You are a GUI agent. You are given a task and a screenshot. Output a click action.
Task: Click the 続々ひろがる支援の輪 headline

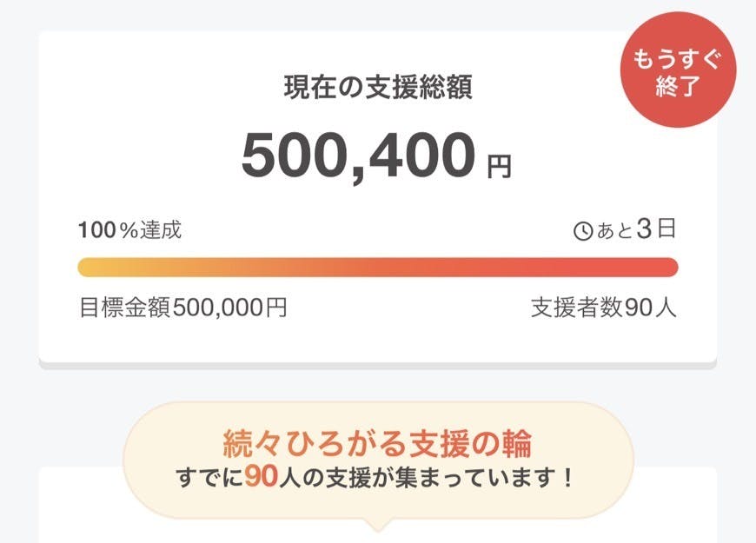point(378,444)
